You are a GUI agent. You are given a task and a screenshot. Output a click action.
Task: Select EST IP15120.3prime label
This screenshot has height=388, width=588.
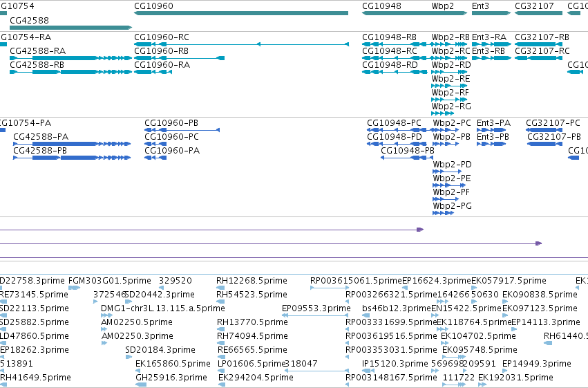pos(395,364)
